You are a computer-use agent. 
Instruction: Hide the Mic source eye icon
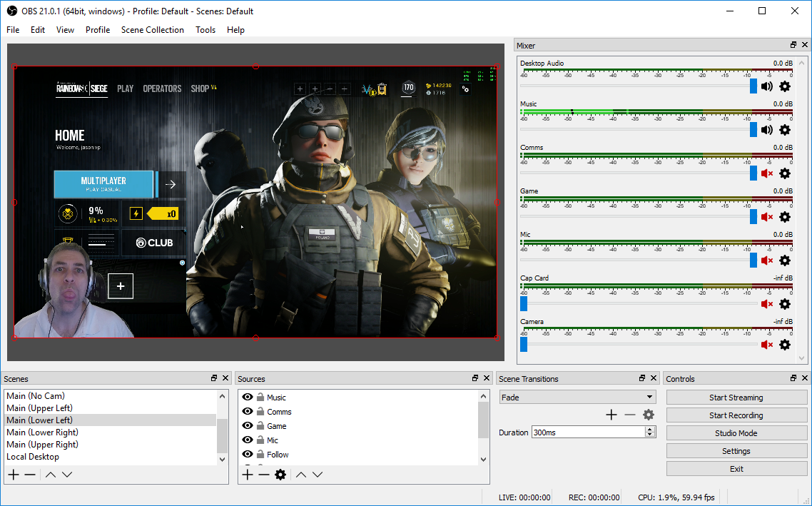[x=248, y=440]
